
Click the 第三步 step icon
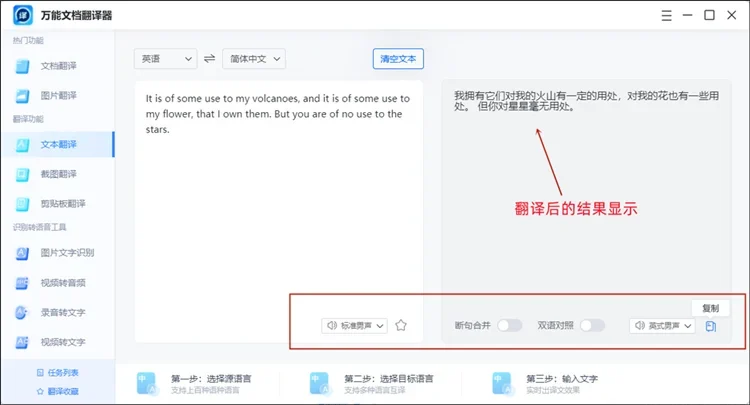pyautogui.click(x=503, y=383)
